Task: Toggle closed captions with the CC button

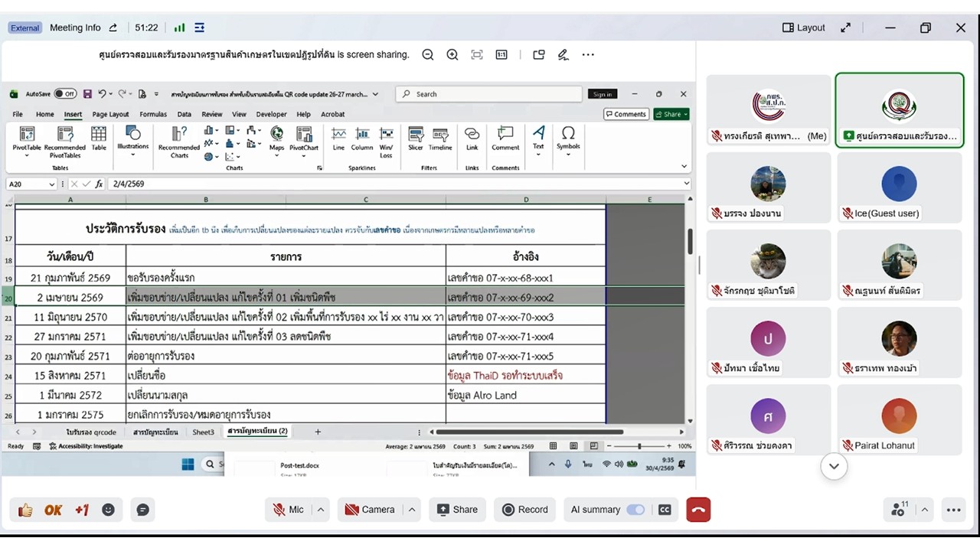Action: tap(665, 510)
